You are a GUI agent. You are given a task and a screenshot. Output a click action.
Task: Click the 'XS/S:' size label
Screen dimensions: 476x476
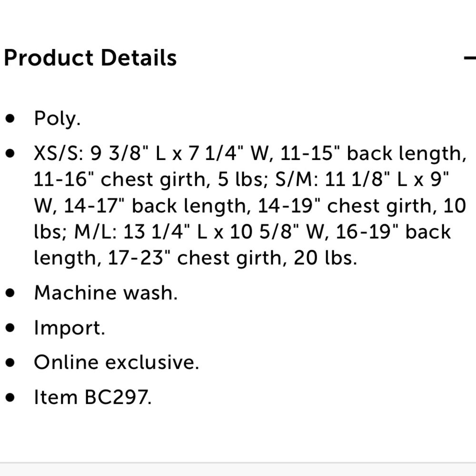tap(57, 153)
